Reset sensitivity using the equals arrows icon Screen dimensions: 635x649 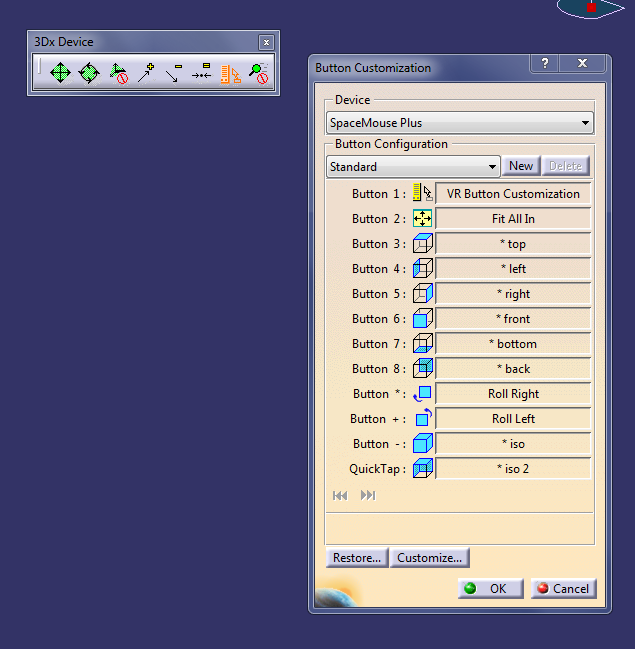coord(202,72)
